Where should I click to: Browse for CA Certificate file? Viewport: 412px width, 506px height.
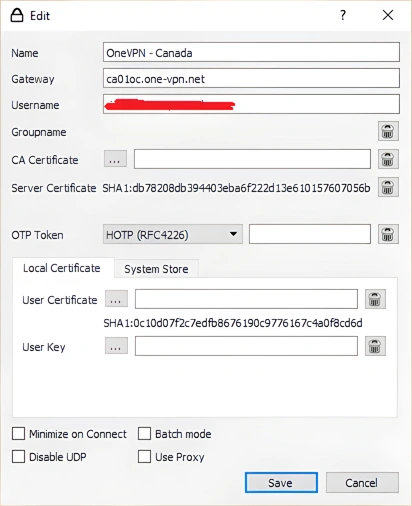tap(115, 159)
